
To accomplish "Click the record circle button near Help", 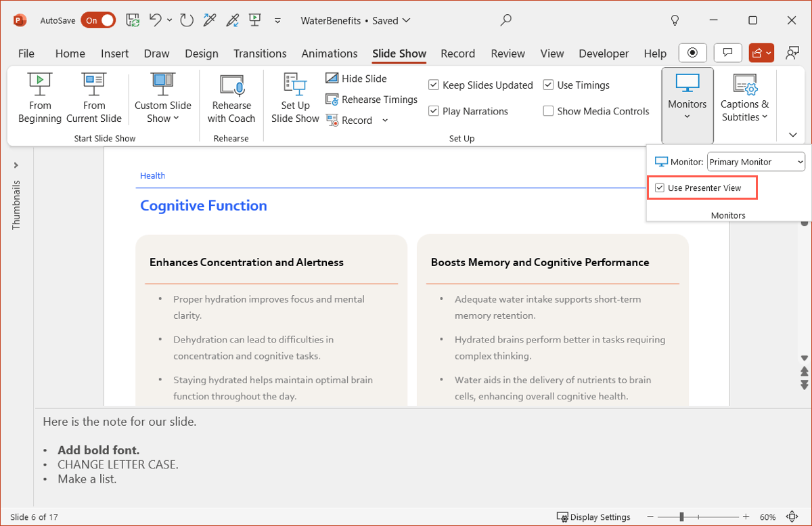I will pyautogui.click(x=692, y=52).
